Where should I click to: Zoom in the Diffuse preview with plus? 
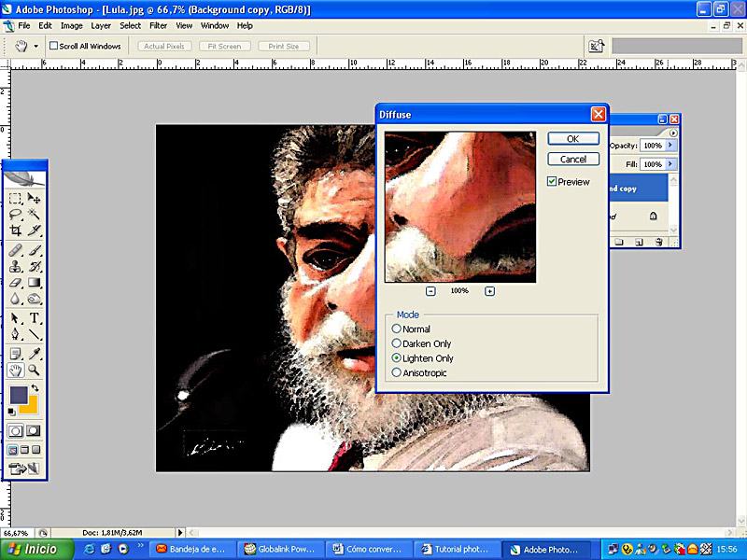click(489, 291)
